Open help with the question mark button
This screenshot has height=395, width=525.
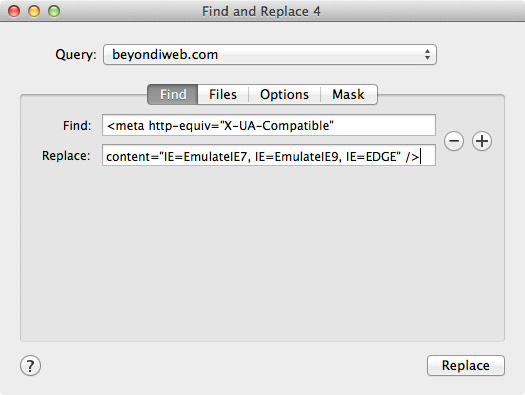(x=30, y=366)
